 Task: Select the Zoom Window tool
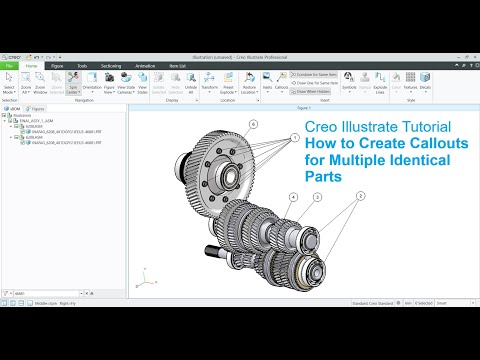(40, 83)
